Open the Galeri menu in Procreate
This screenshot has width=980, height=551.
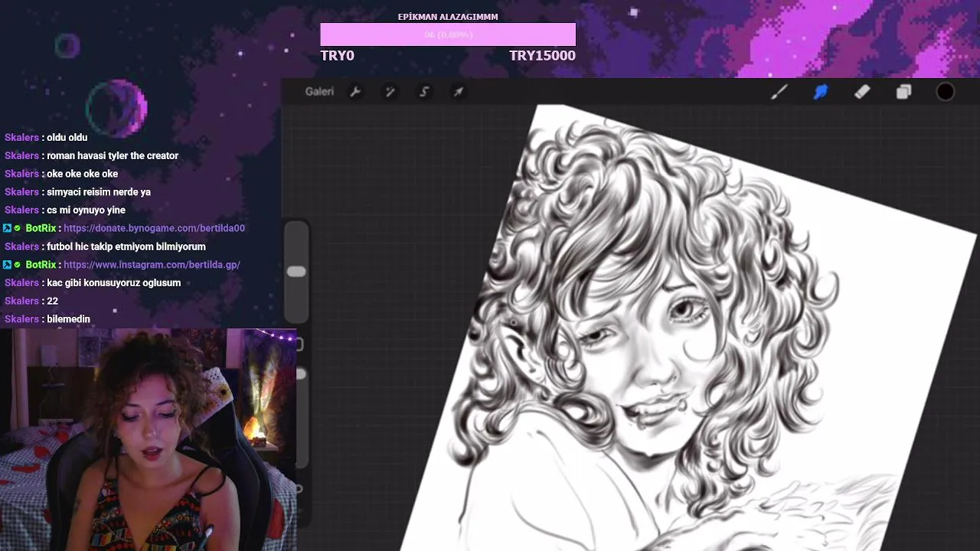[x=319, y=92]
